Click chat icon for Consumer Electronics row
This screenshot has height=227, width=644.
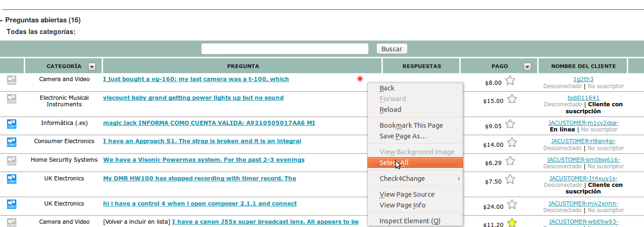pos(12,142)
